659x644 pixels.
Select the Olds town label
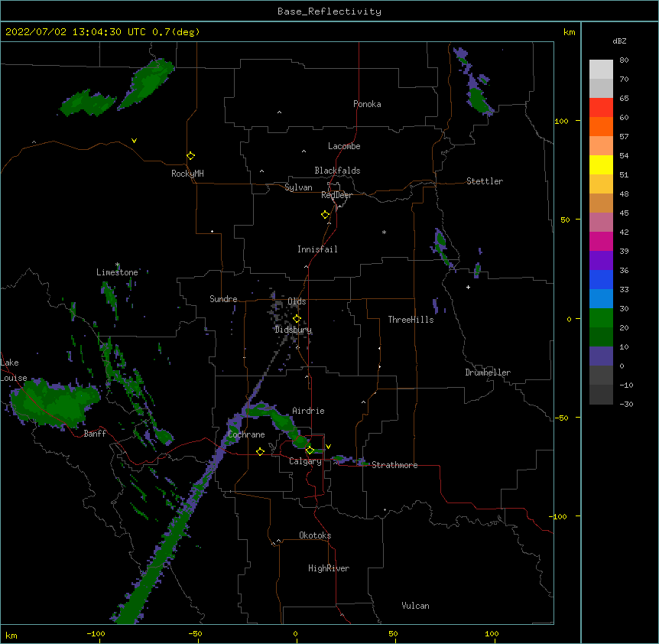click(297, 301)
